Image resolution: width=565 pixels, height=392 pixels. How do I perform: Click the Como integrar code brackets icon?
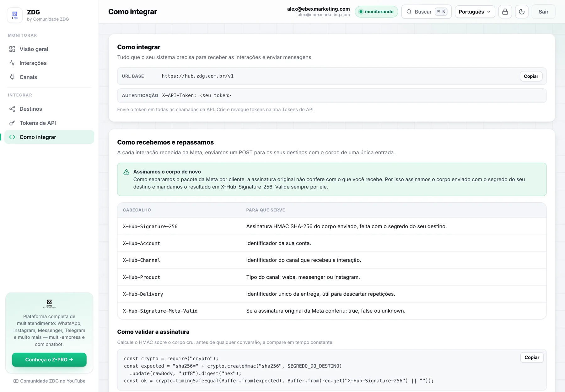tap(12, 137)
